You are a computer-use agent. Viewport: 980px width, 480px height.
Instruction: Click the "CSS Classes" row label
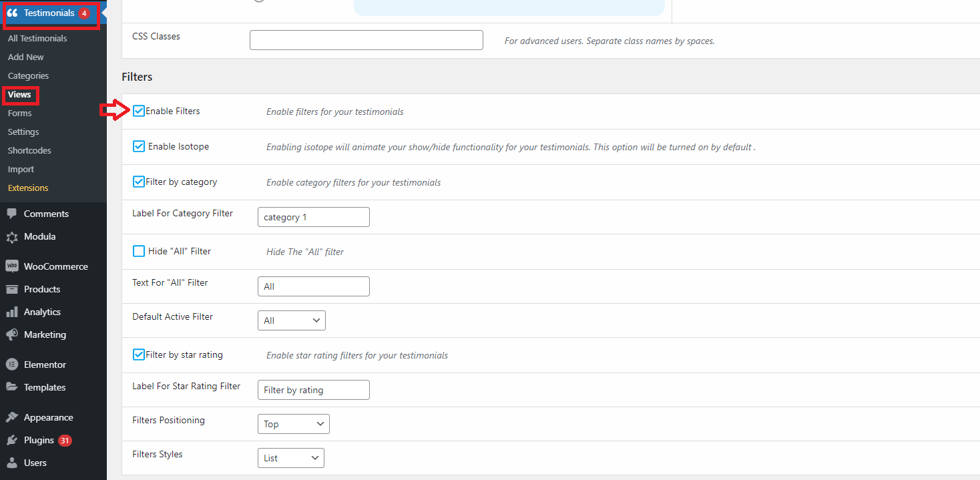point(156,36)
